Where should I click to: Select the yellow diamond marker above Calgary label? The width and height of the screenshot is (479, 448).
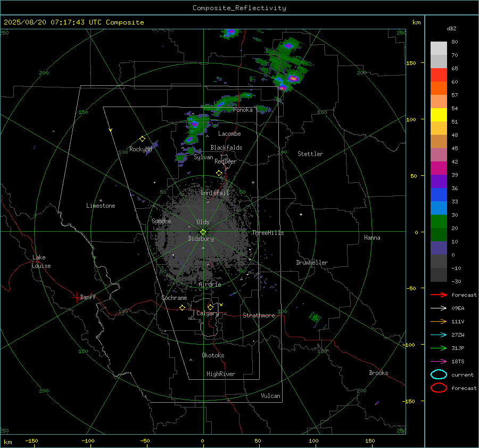point(210,307)
